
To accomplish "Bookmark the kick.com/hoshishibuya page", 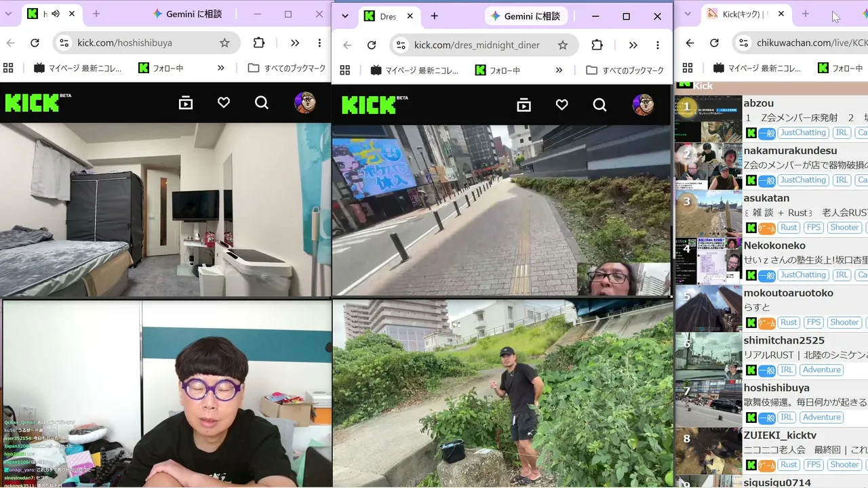I will [x=224, y=43].
